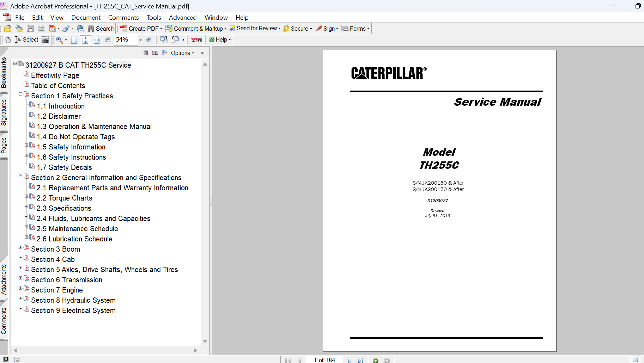Expand the Section 8 Hydraulic System bookmark

point(20,299)
